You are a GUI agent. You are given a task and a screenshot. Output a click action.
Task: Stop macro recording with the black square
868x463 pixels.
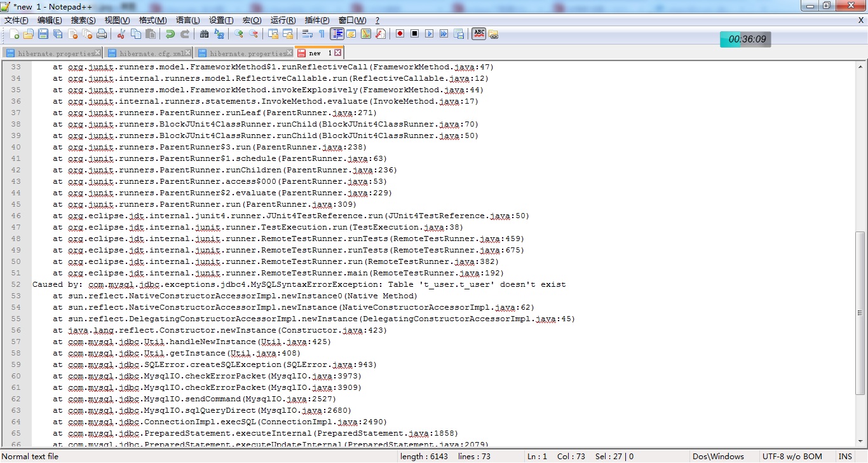point(414,34)
